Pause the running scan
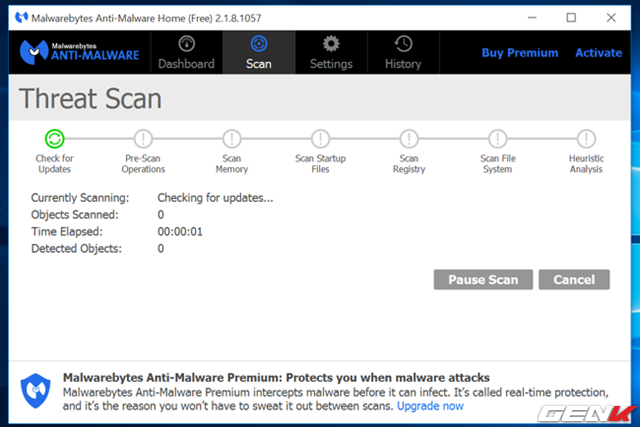The height and width of the screenshot is (427, 640). click(x=483, y=280)
